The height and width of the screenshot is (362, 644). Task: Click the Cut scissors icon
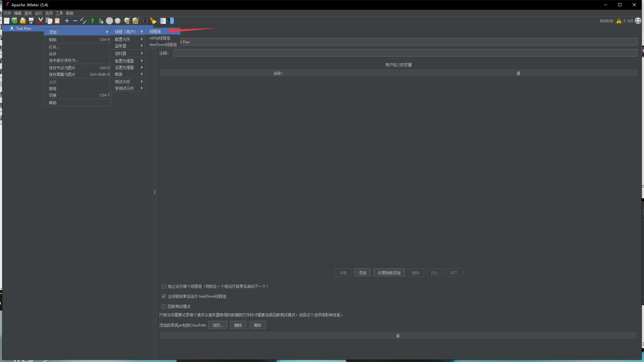(x=41, y=21)
